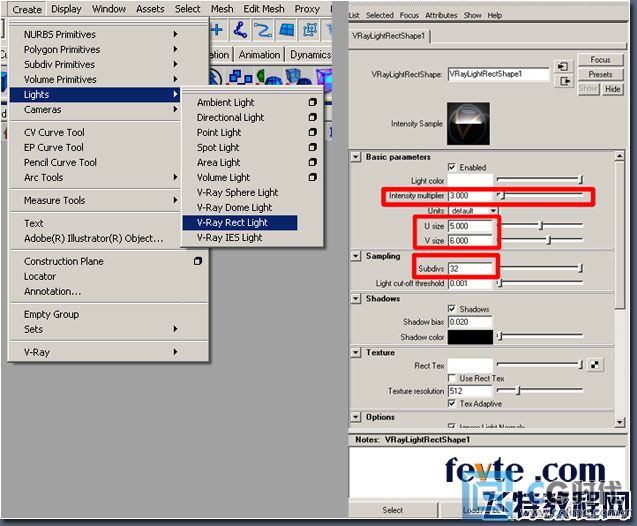Click the Presets button
The width and height of the screenshot is (637, 526).
pyautogui.click(x=600, y=74)
